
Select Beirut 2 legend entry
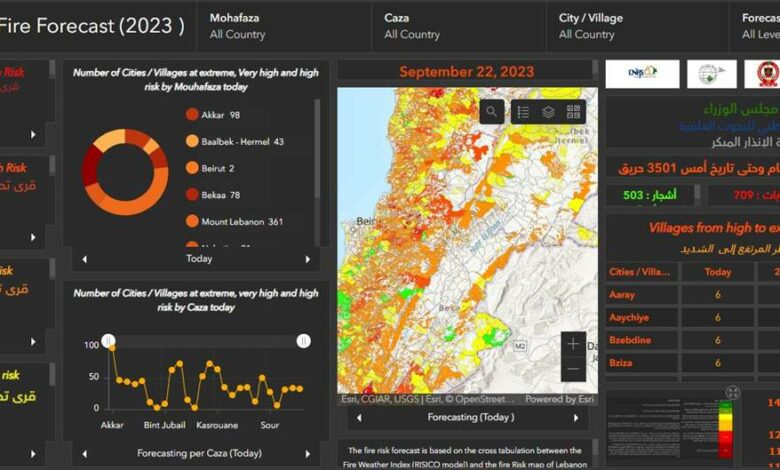(x=210, y=168)
